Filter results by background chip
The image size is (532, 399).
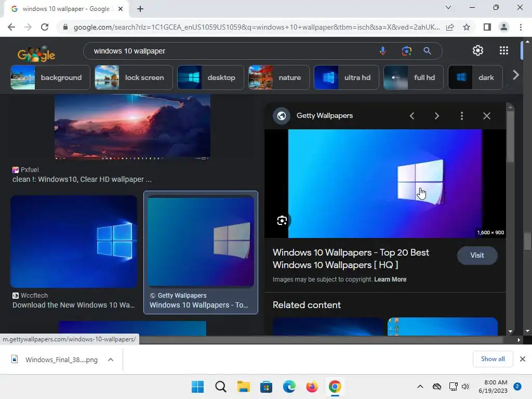(x=50, y=77)
